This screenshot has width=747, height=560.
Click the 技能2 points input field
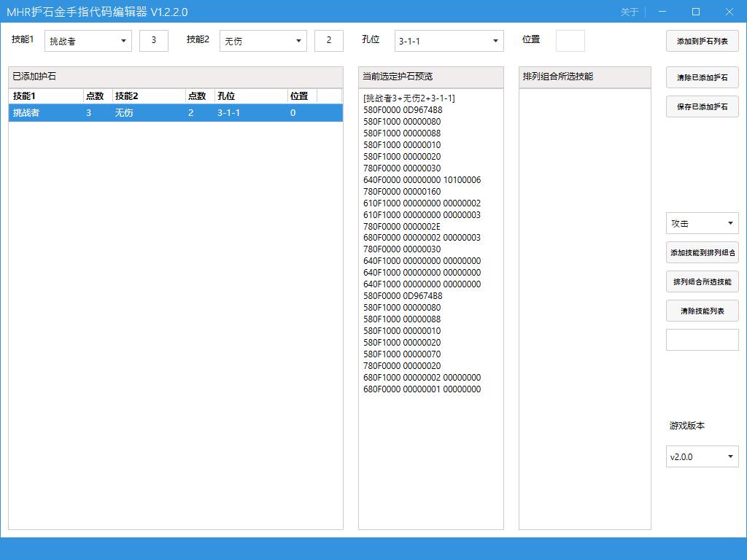[328, 41]
